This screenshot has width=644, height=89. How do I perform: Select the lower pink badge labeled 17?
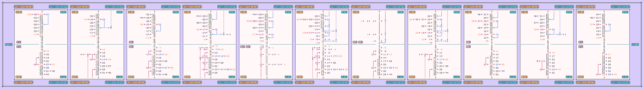coord(581,47)
